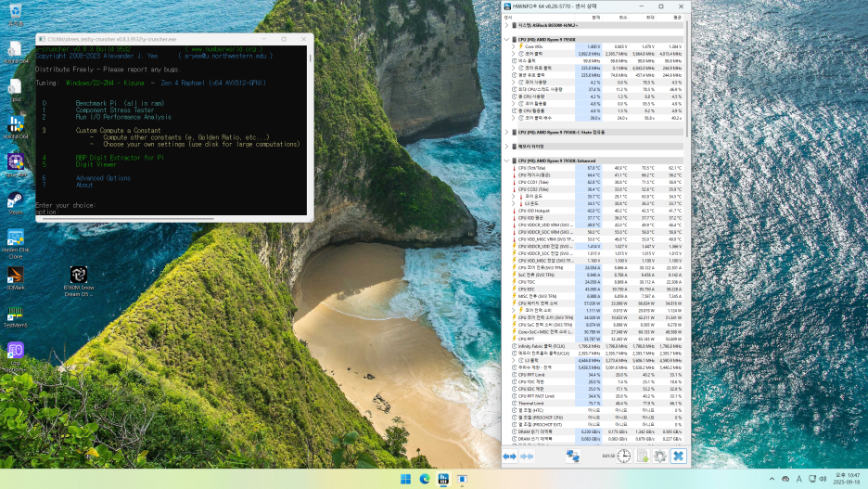The image size is (868, 489).
Task: Expand the 코어 유효 클럭 row
Action: pos(513,68)
